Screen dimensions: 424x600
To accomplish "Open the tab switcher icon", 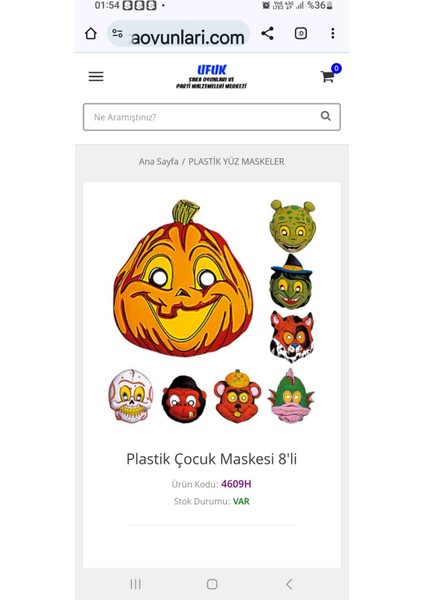I will (x=301, y=33).
